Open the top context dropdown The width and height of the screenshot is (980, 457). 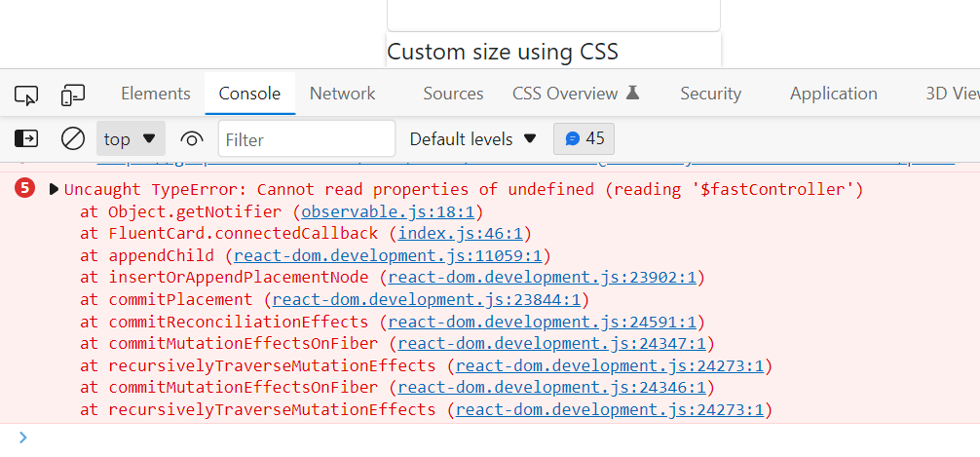[x=131, y=139]
